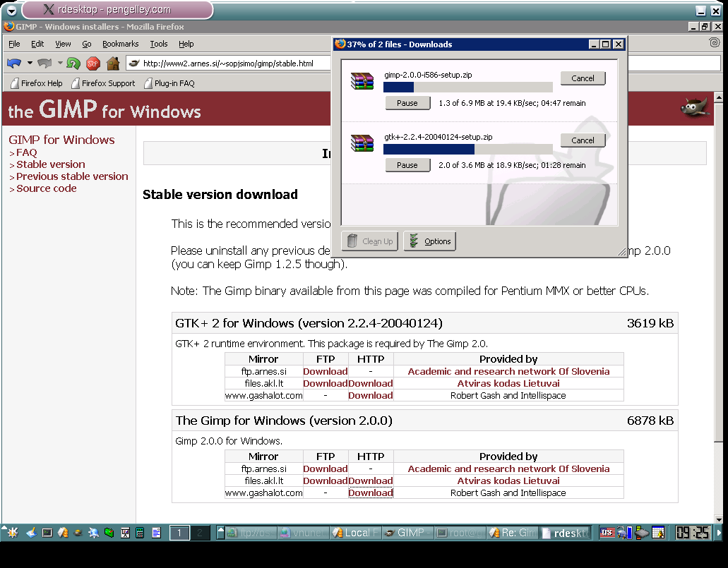Open the Tools menu
The width and height of the screenshot is (728, 568).
pyautogui.click(x=159, y=44)
